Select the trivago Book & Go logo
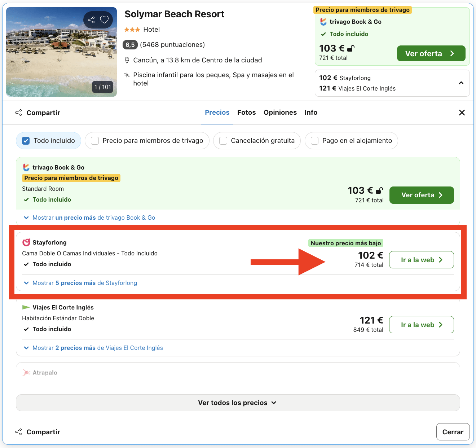 click(26, 167)
